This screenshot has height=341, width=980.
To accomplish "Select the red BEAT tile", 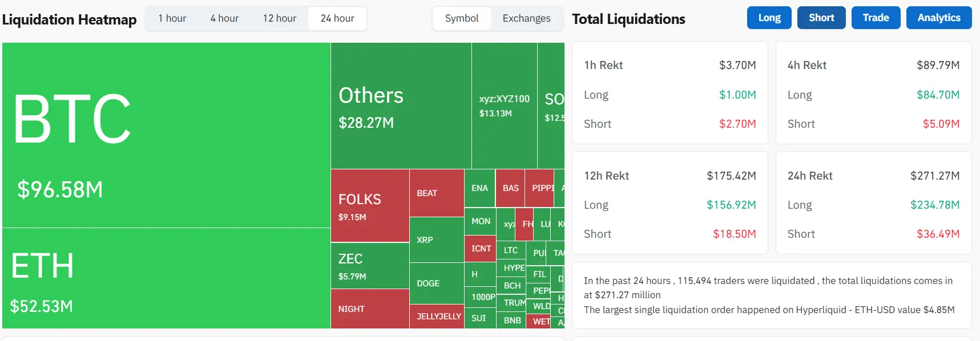I will pyautogui.click(x=437, y=193).
